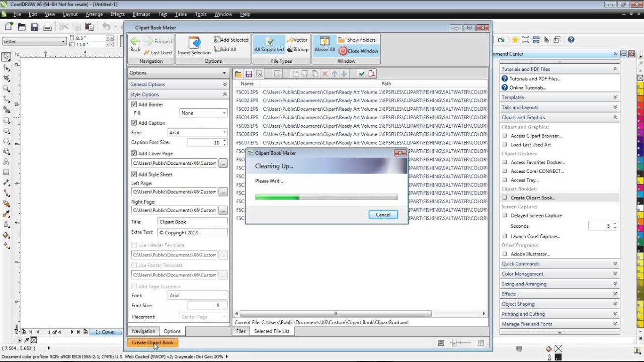Image resolution: width=644 pixels, height=362 pixels.
Task: Click the red Close Window power icon
Action: click(343, 51)
